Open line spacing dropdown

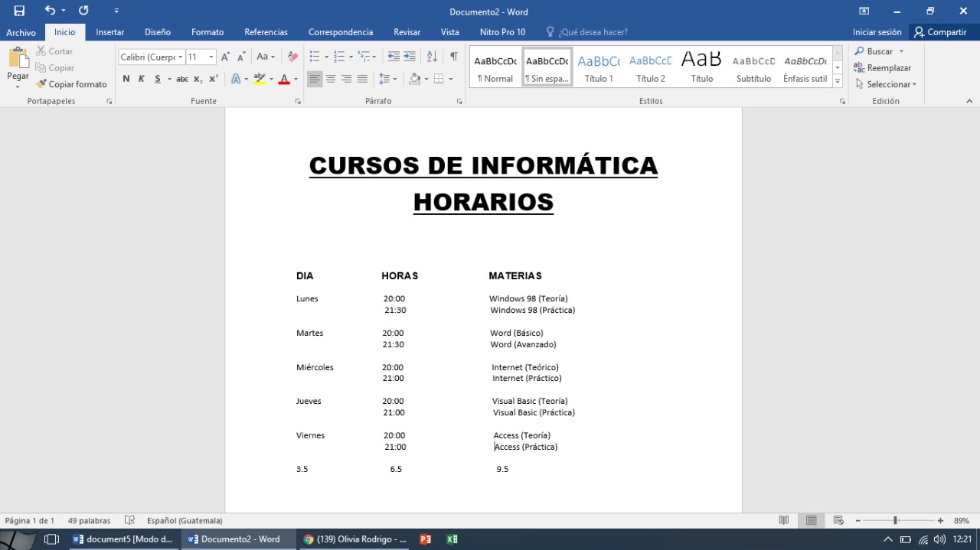coord(388,79)
